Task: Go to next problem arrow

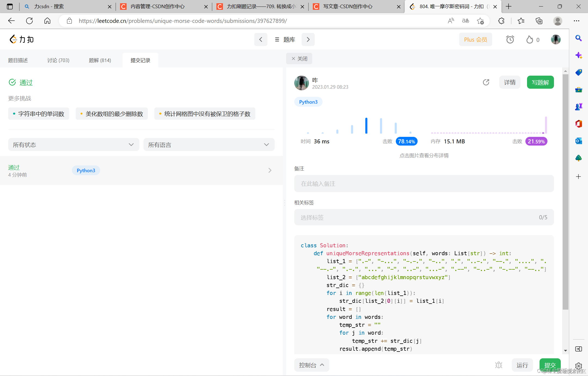Action: click(308, 40)
